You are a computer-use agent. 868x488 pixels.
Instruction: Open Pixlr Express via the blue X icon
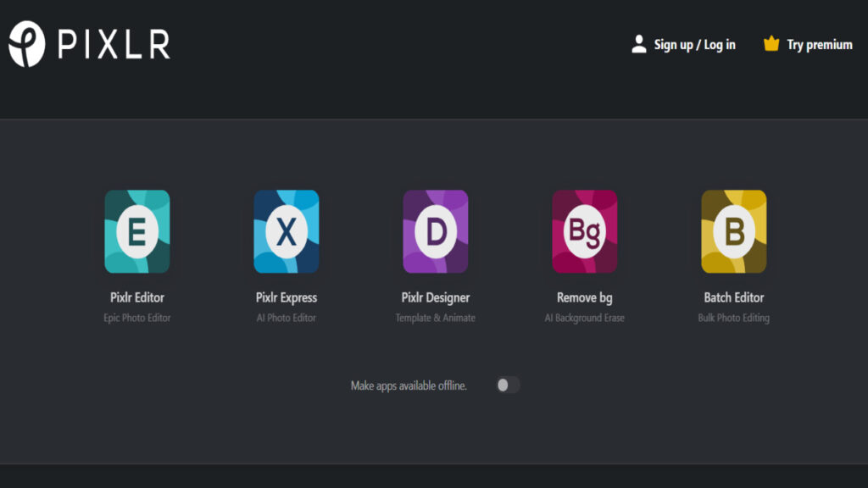coord(287,231)
